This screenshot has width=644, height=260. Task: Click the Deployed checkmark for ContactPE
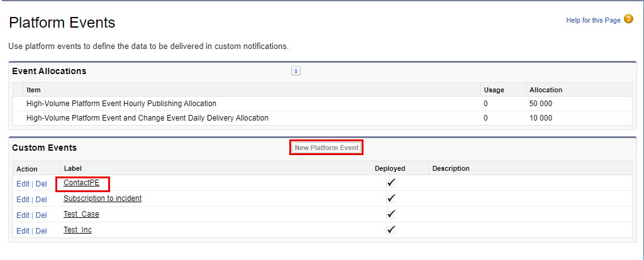point(391,183)
